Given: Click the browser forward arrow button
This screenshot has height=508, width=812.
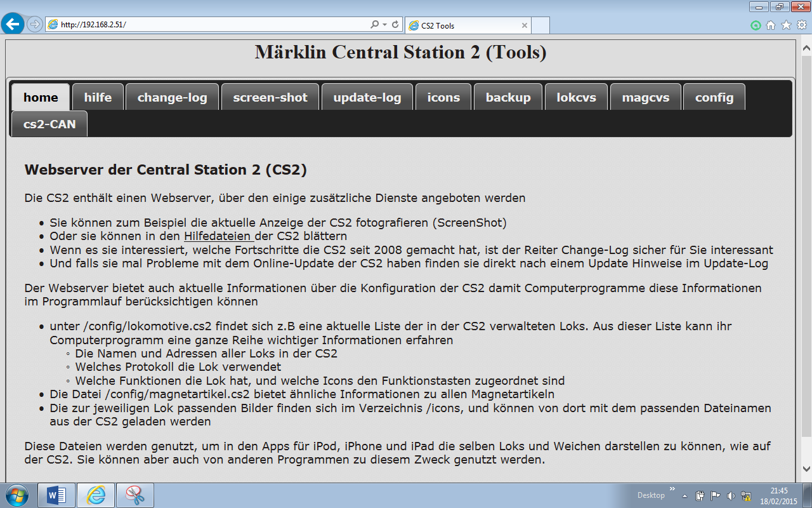Looking at the screenshot, I should [35, 24].
